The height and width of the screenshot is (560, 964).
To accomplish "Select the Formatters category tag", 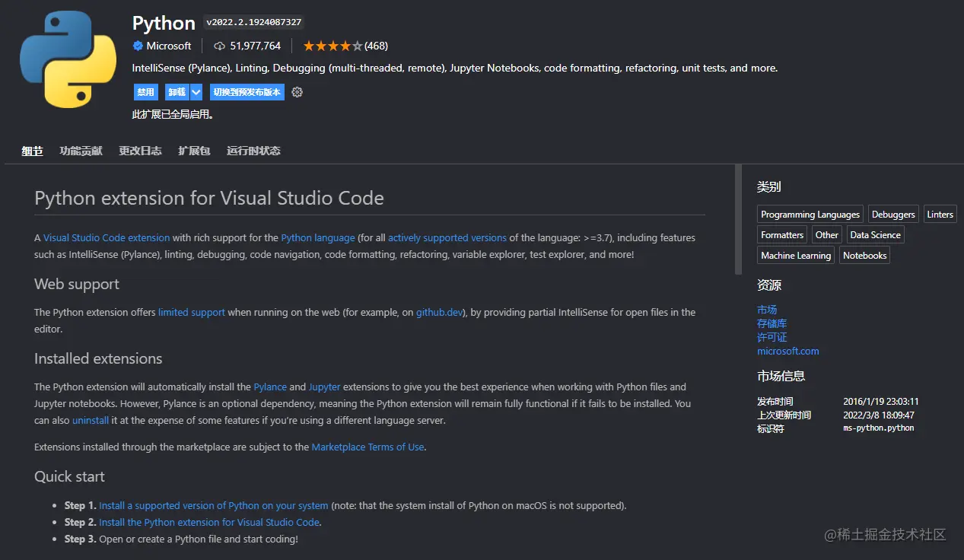I will [782, 235].
